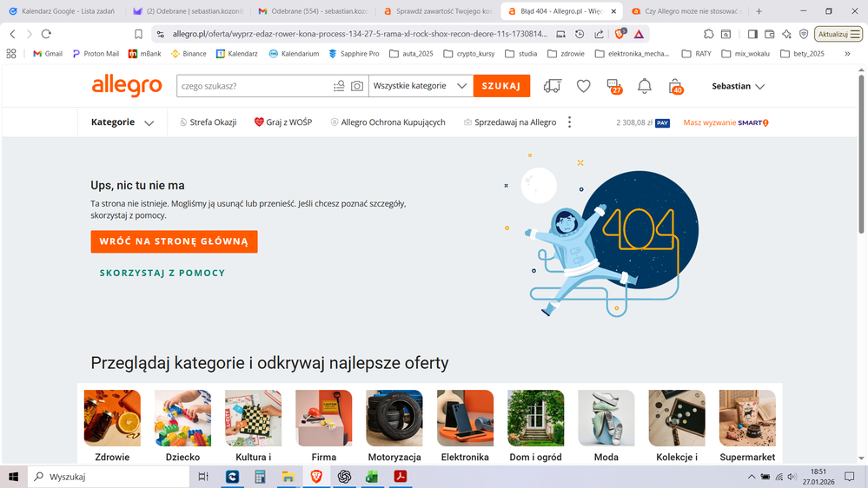The height and width of the screenshot is (488, 868).
Task: Open favorites heart icon in header
Action: point(584,86)
